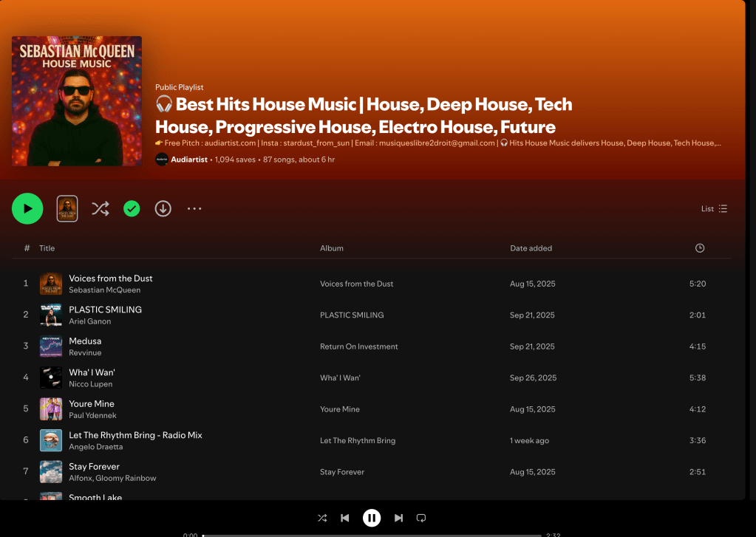
Task: Click Stay Forever track artwork
Action: (51, 471)
